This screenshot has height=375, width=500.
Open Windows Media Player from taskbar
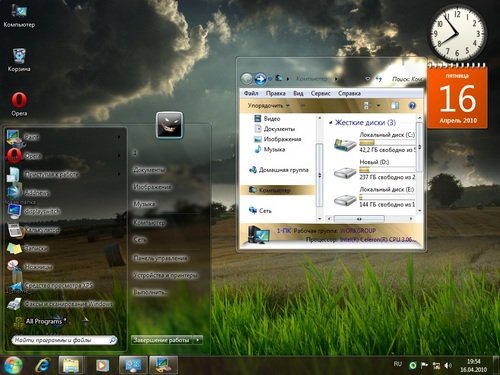pos(102,365)
